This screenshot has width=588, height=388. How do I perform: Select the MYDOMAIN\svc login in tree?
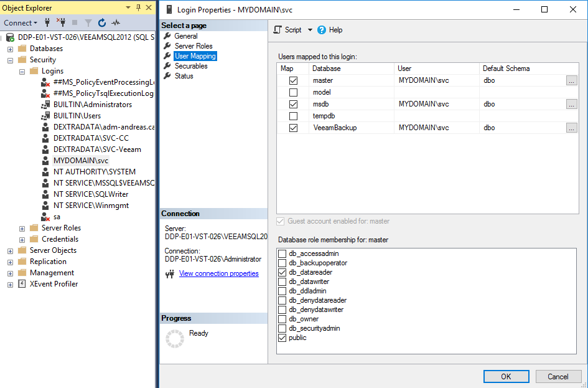(81, 161)
